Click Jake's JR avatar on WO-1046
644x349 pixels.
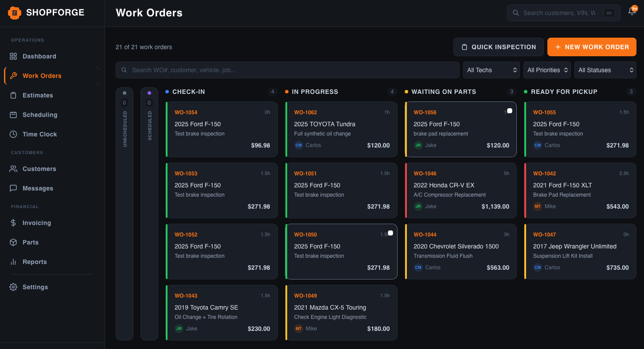[418, 206]
